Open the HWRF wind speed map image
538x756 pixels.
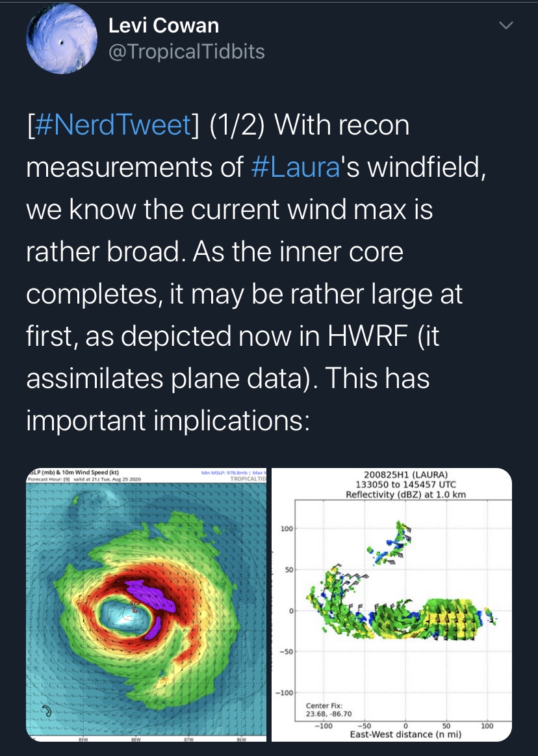(146, 605)
